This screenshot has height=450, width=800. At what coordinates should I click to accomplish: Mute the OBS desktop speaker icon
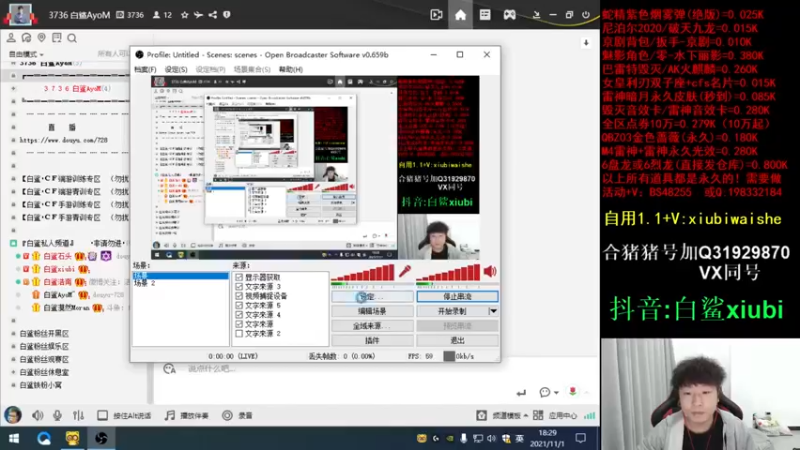490,271
